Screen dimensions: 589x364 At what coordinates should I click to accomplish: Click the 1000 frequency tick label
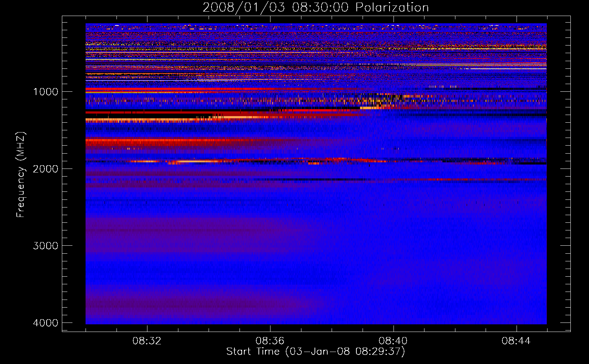[x=46, y=92]
